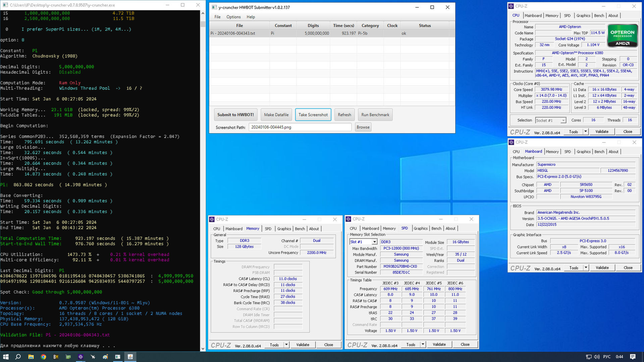Viewport: 644px width, 362px height.
Task: Open File menu in HWBOT Submitter
Action: click(217, 17)
